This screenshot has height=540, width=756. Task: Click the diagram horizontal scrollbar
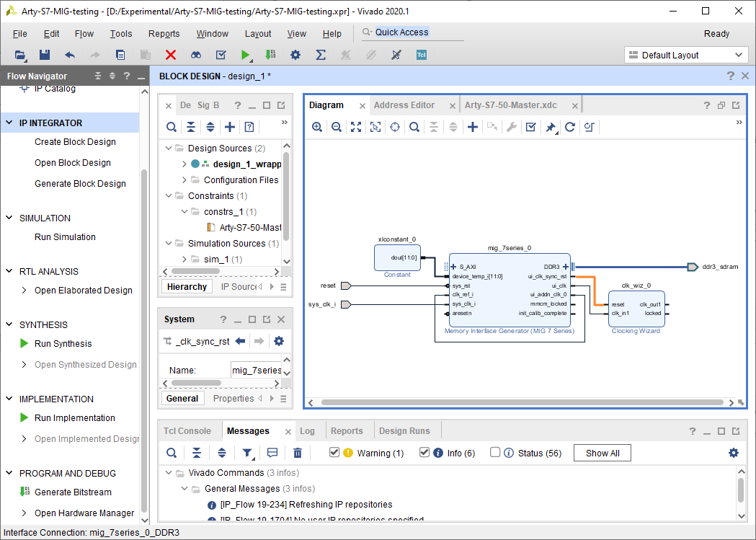pyautogui.click(x=522, y=402)
